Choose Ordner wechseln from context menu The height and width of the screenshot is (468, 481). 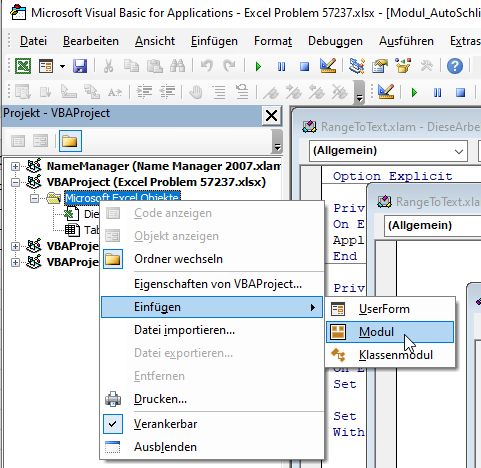[212, 259]
